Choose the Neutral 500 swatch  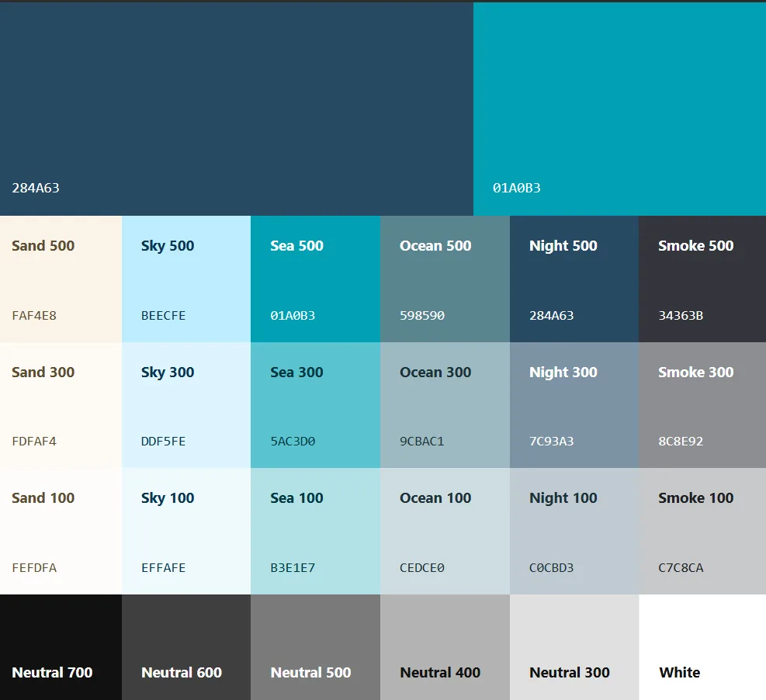(x=316, y=647)
